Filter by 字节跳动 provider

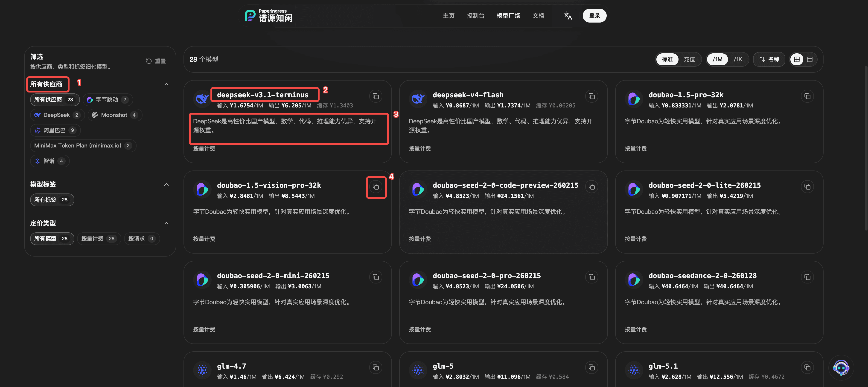pos(108,100)
